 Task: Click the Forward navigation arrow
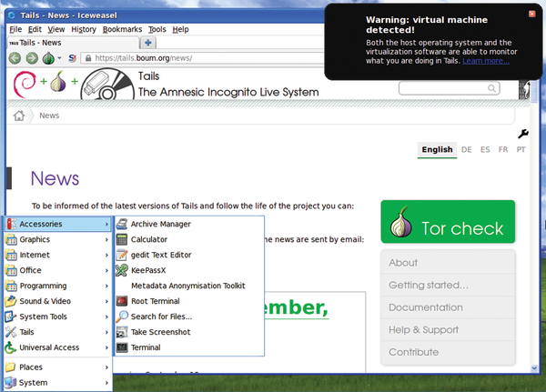(x=32, y=58)
